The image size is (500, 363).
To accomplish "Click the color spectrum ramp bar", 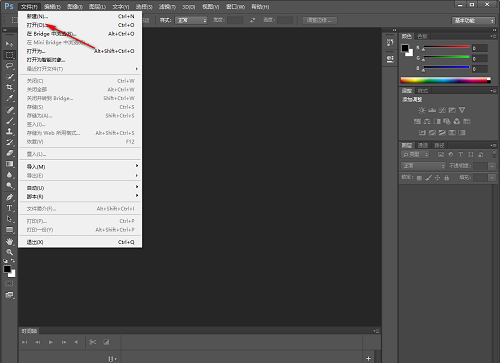I will [445, 80].
